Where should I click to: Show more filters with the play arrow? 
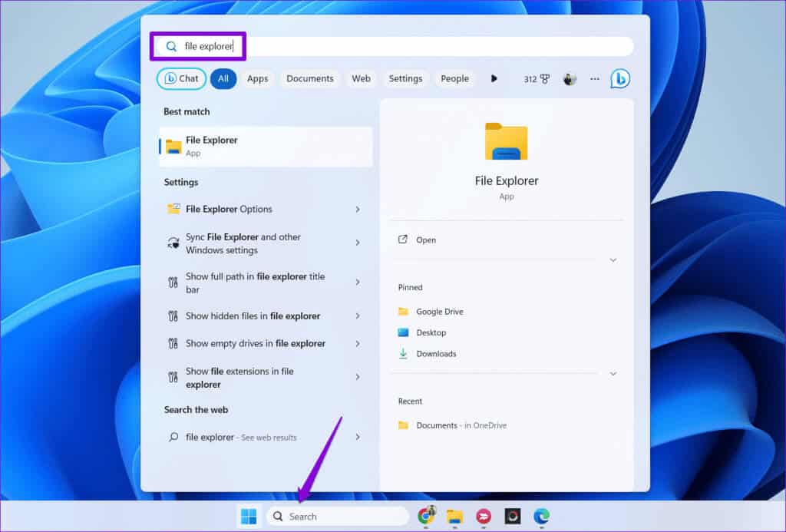click(494, 79)
